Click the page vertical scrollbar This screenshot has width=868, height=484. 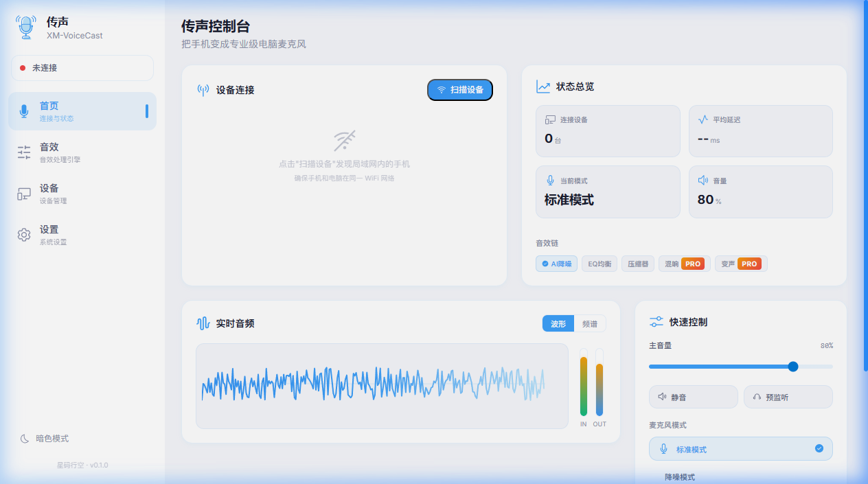pos(865,185)
